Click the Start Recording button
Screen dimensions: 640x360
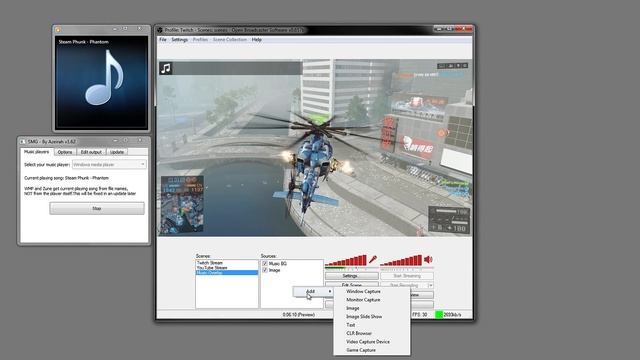(404, 285)
